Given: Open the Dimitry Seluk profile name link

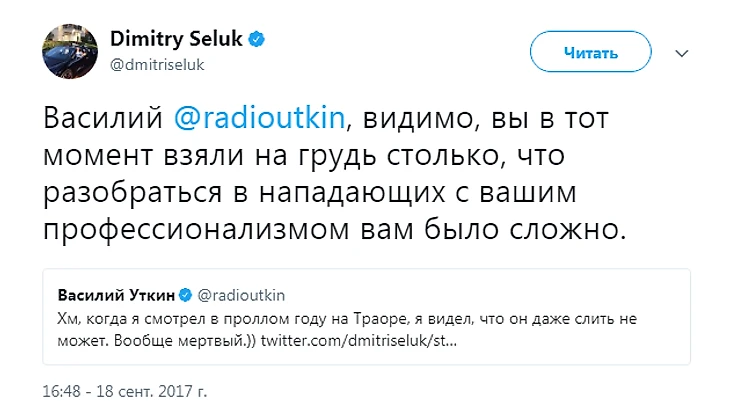Looking at the screenshot, I should pyautogui.click(x=180, y=38).
